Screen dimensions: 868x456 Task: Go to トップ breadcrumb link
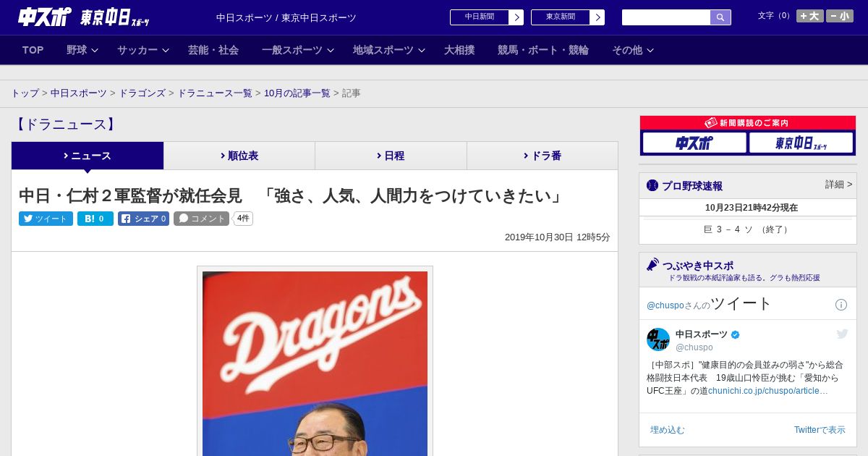pos(25,93)
